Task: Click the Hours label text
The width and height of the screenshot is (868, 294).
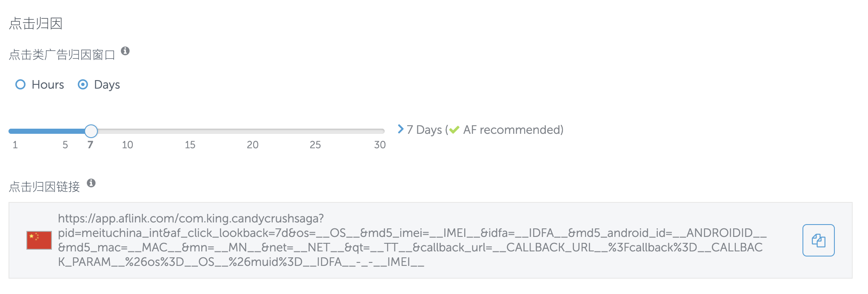Action: pyautogui.click(x=48, y=84)
